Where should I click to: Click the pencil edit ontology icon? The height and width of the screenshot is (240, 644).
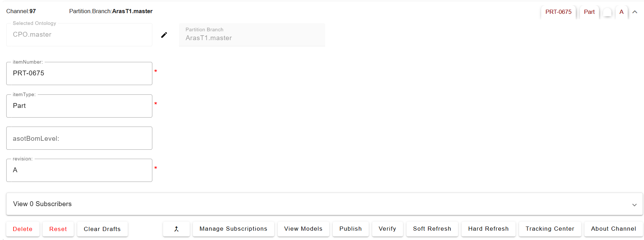[x=164, y=35]
